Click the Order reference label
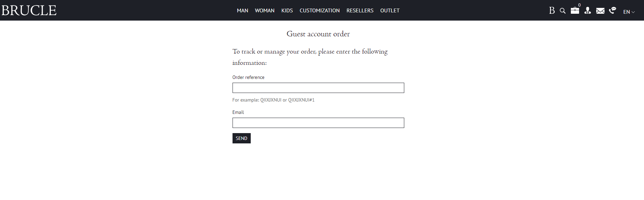This screenshot has height=200, width=644. [x=248, y=77]
